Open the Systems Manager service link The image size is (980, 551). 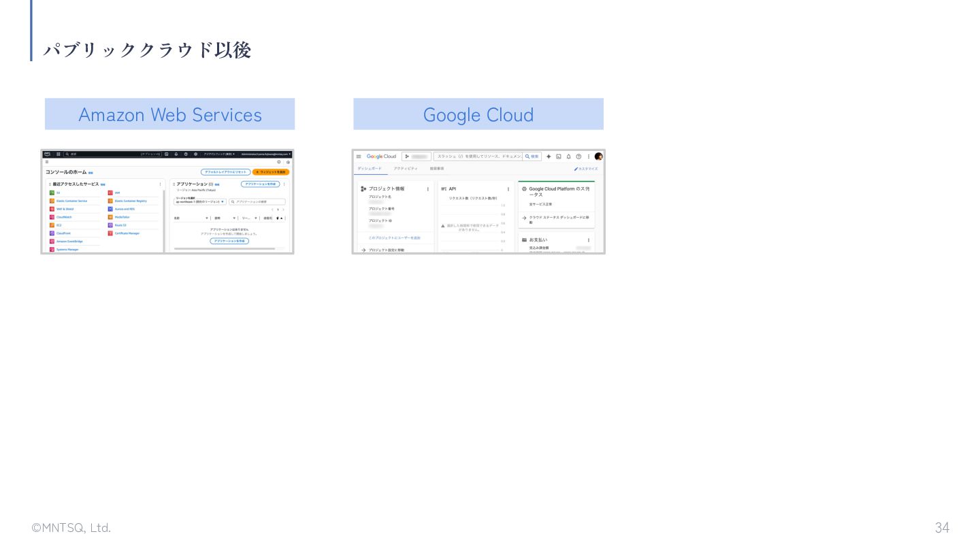click(67, 250)
